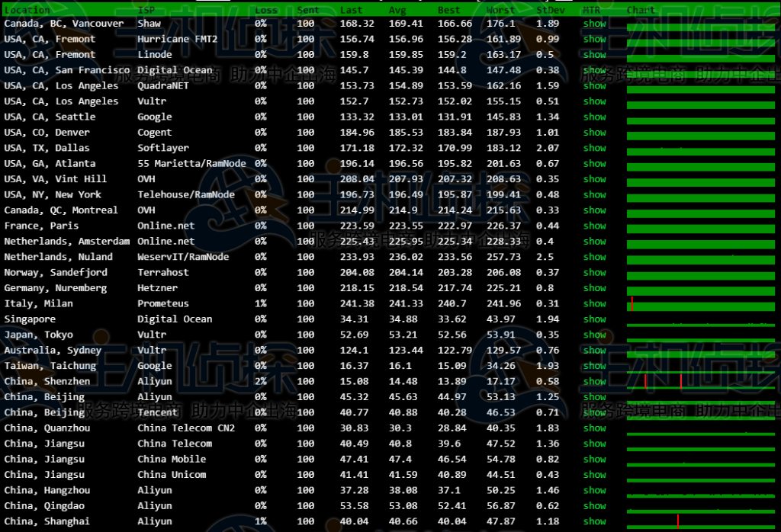
Task: Select the 'Prometeus' ISP cell
Action: 163,303
